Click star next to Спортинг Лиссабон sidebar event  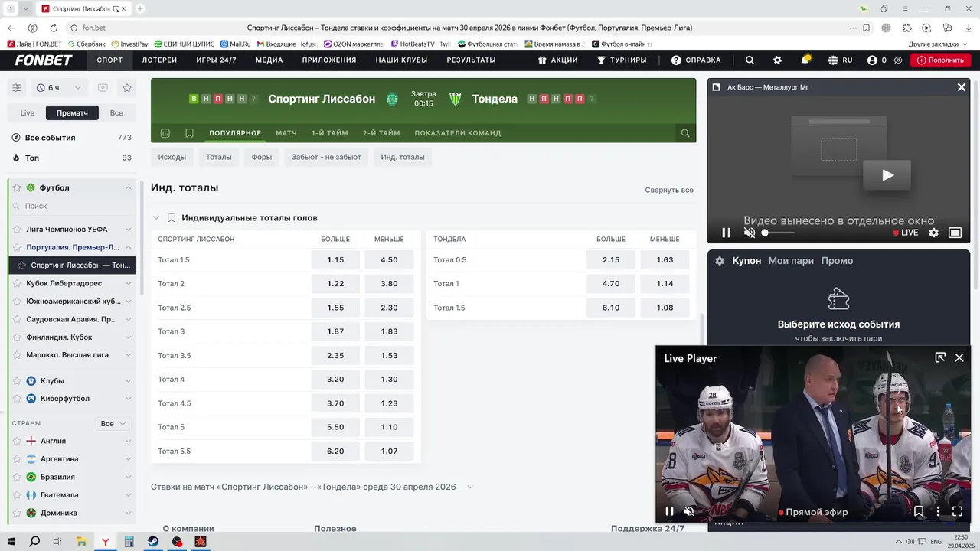(21, 266)
